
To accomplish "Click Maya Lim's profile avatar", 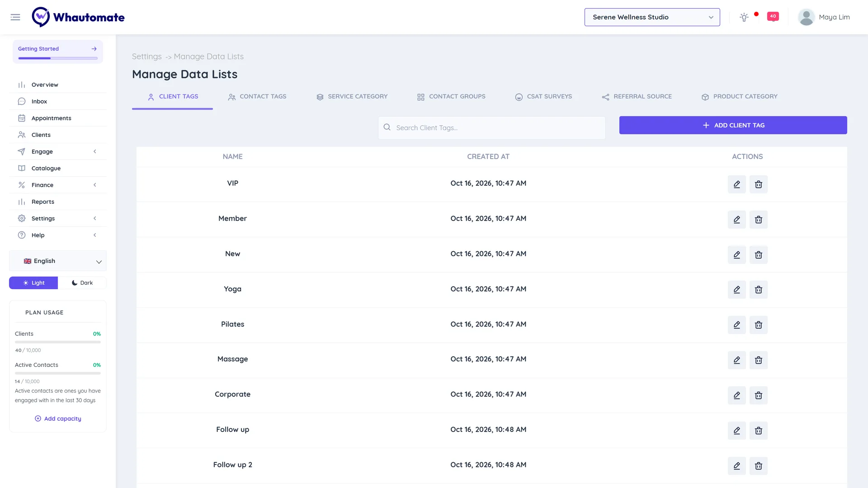I will pyautogui.click(x=806, y=17).
